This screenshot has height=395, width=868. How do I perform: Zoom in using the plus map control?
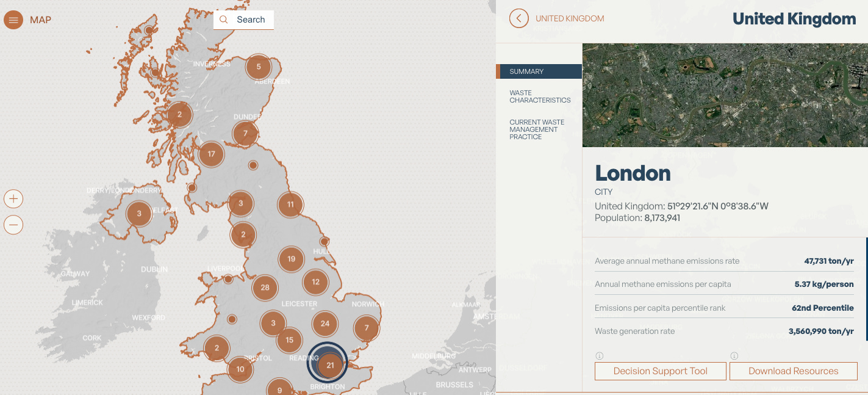tap(13, 198)
